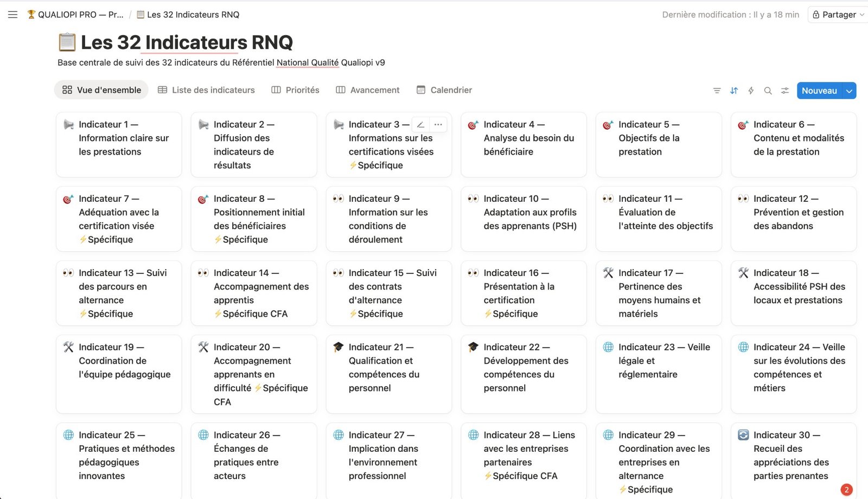Open the clipboard page icon next to the title

pos(65,42)
